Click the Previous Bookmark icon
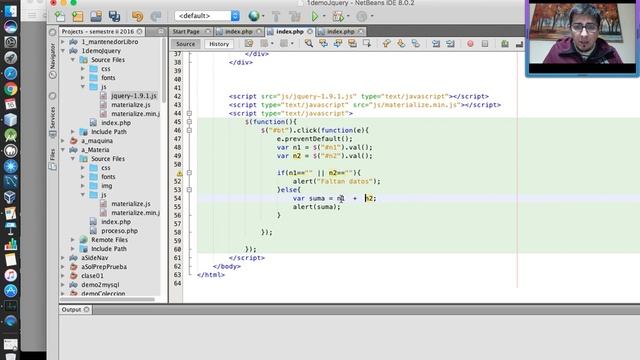This screenshot has width=640, height=360. pyautogui.click(x=387, y=44)
